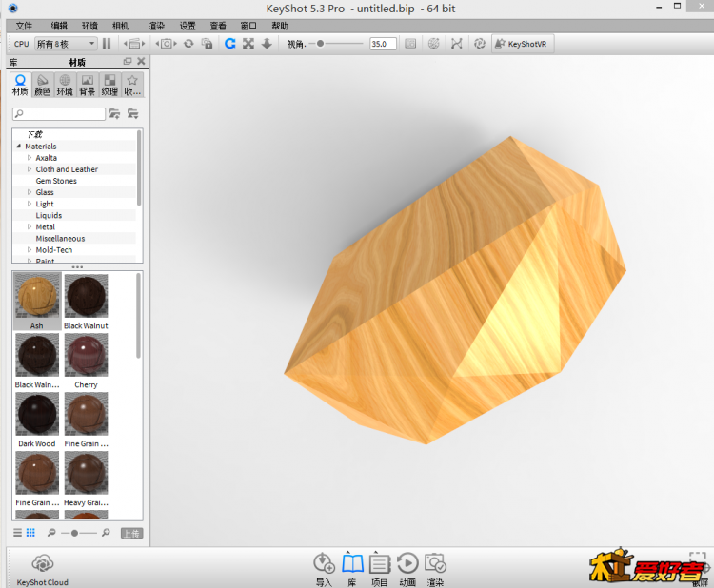Click the 导入 import icon
This screenshot has width=714, height=588.
325,568
